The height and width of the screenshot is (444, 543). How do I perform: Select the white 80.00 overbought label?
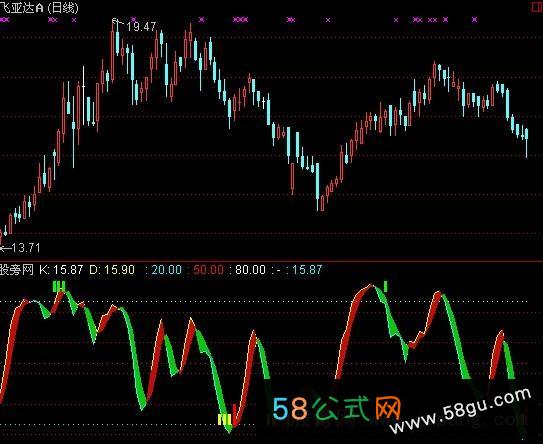(x=250, y=270)
